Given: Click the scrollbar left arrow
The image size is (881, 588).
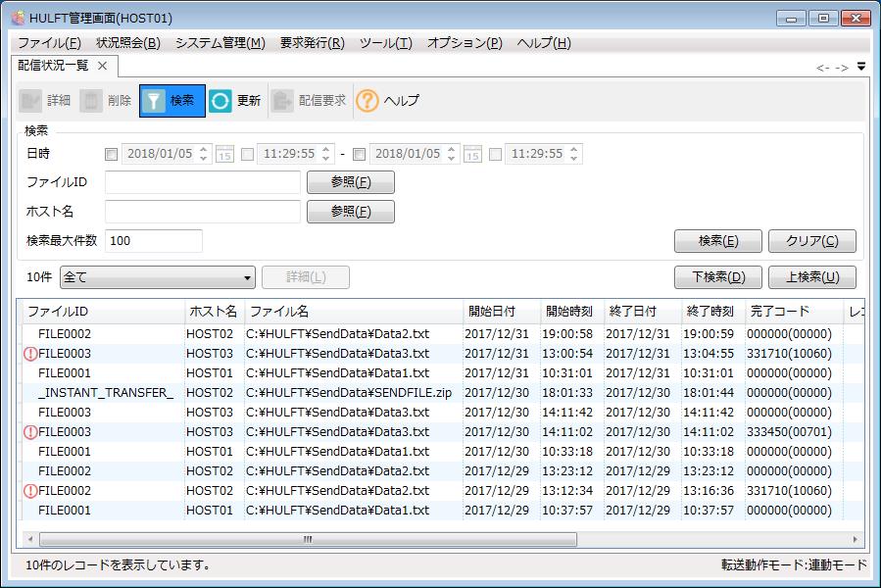Looking at the screenshot, I should 30,540.
